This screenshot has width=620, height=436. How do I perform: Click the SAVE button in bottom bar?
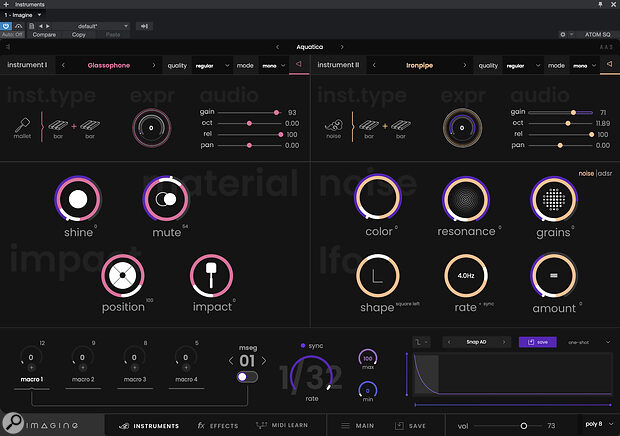tap(410, 426)
